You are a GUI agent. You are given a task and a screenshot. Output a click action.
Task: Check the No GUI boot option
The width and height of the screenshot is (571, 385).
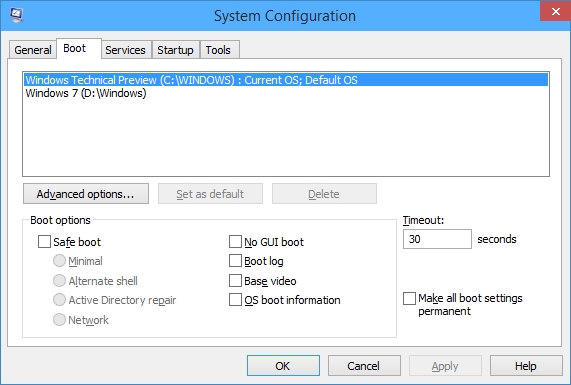pyautogui.click(x=235, y=242)
